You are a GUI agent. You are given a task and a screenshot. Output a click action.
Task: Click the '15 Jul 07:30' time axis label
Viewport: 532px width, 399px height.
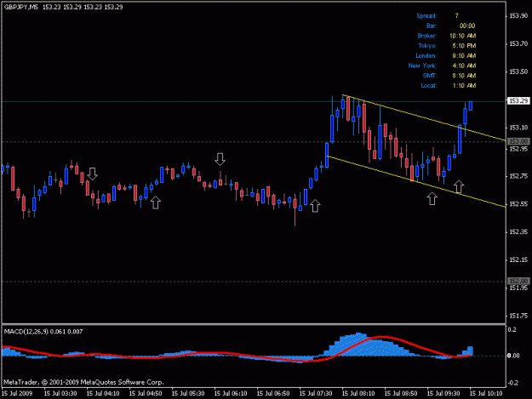[x=316, y=394]
